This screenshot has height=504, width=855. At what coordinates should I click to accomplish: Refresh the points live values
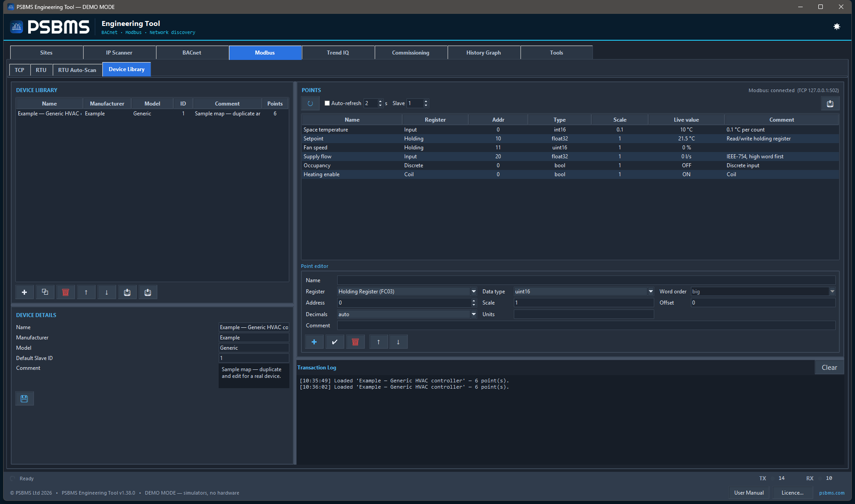pyautogui.click(x=310, y=103)
